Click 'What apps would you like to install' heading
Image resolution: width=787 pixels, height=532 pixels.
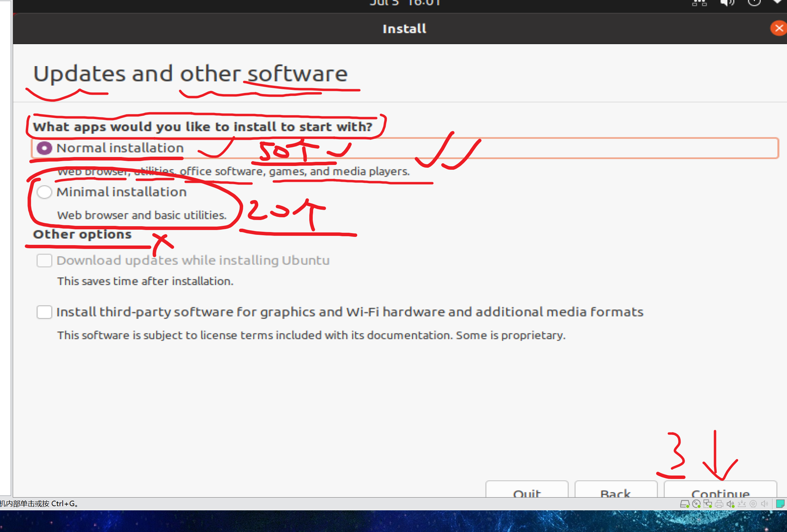203,127
